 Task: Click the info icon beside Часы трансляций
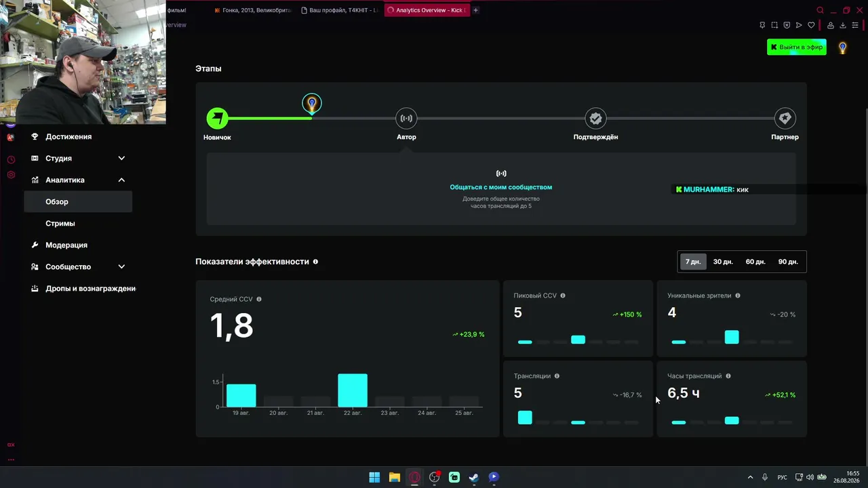tap(728, 376)
